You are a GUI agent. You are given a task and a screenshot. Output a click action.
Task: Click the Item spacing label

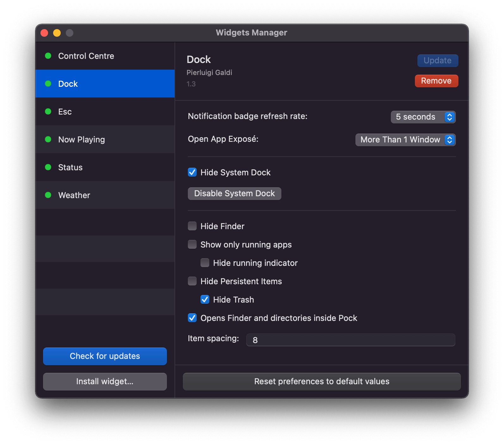click(x=213, y=338)
